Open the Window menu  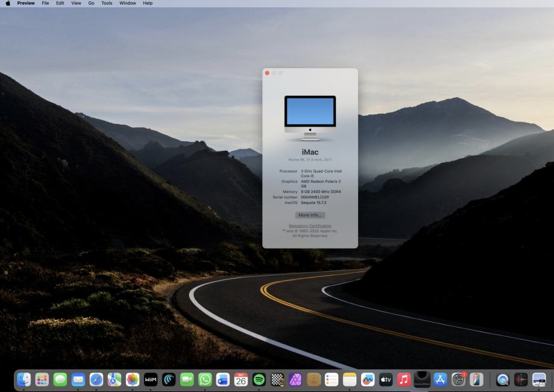point(127,3)
